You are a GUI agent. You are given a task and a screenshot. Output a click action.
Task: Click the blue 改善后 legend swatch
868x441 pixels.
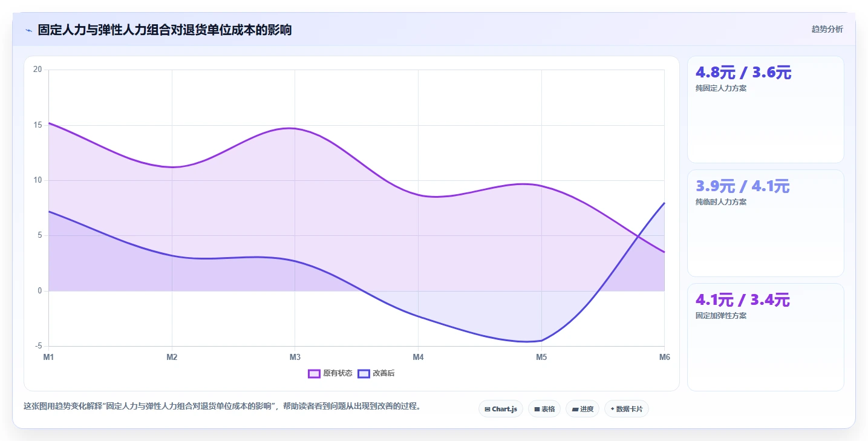(364, 373)
